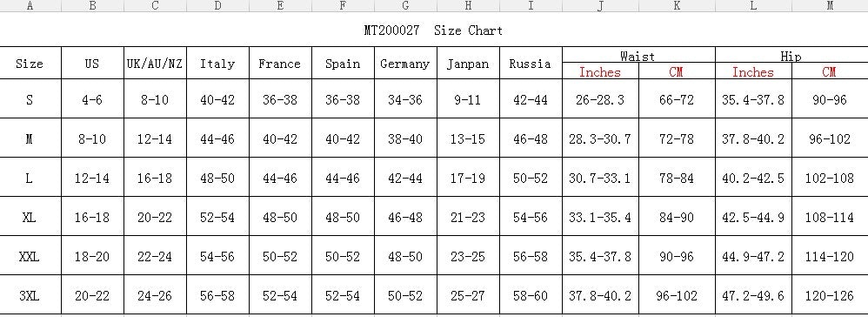This screenshot has width=868, height=317.
Task: Click France cell 50-52 in XXL row
Action: click(280, 257)
